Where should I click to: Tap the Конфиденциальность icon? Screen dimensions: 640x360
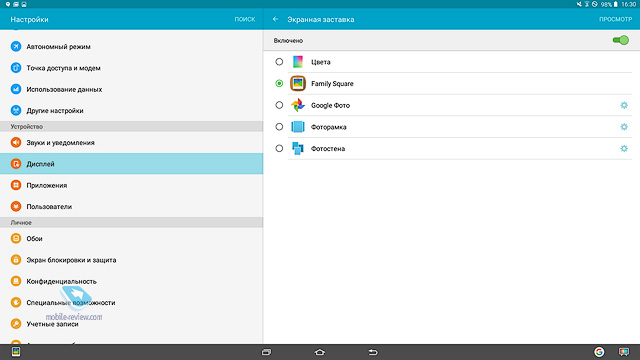16,281
